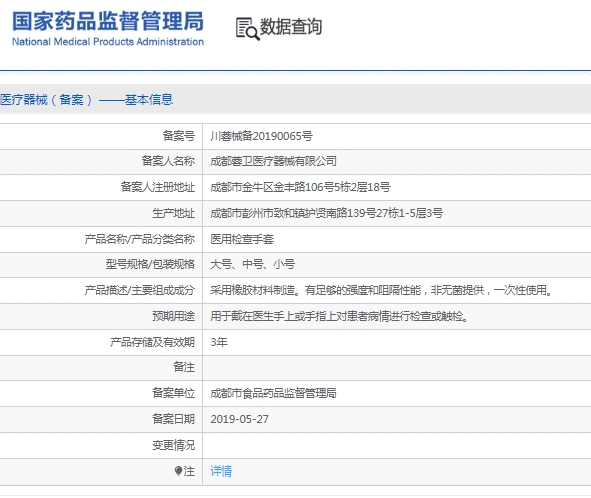Click the 生产地址 label
The height and width of the screenshot is (498, 591).
point(173,213)
